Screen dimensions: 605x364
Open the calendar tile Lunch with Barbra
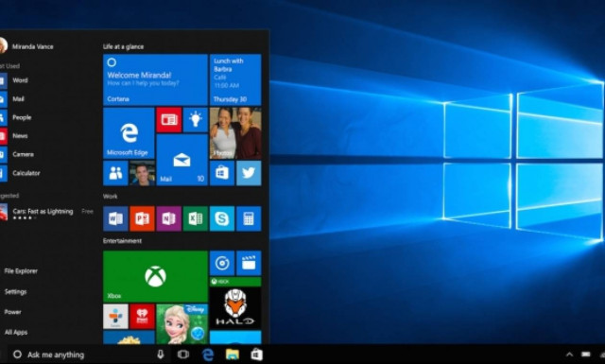235,80
